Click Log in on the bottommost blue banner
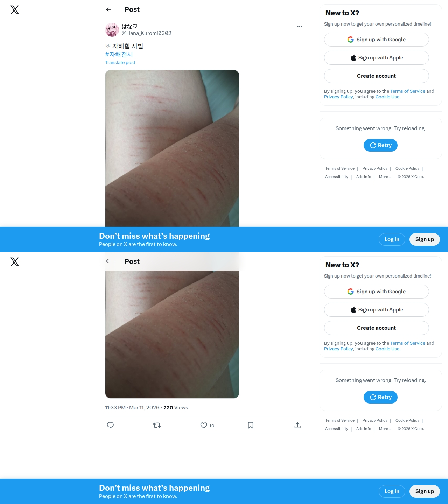The height and width of the screenshot is (504, 448). click(392, 491)
